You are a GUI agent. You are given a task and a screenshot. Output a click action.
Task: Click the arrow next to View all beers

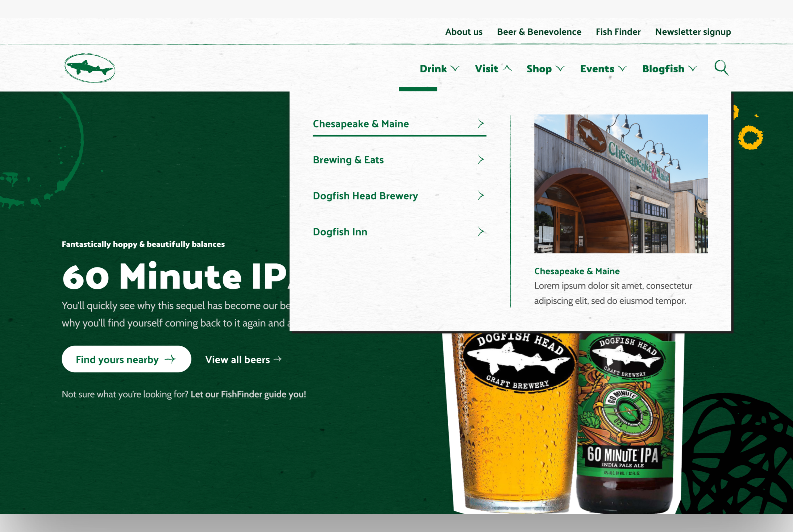point(278,359)
